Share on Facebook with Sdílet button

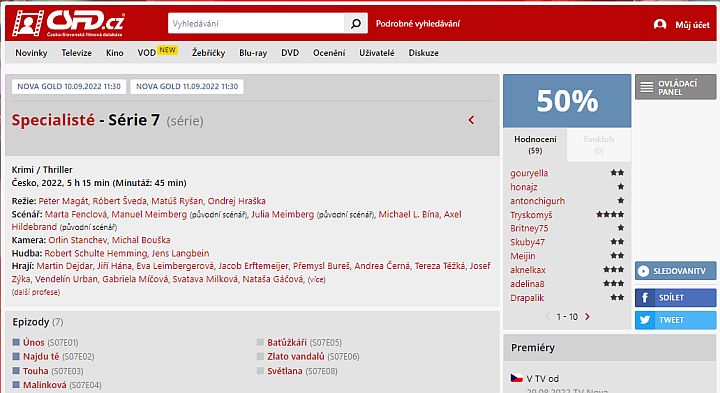pyautogui.click(x=675, y=298)
